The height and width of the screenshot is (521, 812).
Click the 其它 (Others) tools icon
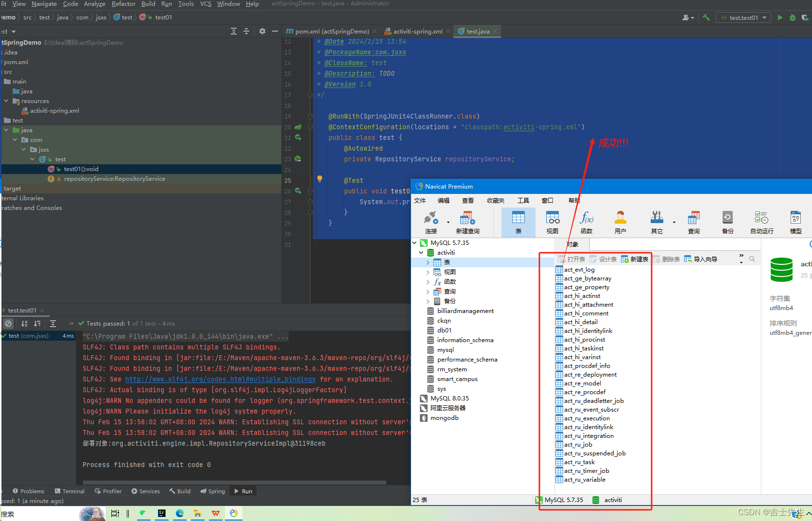[657, 223]
